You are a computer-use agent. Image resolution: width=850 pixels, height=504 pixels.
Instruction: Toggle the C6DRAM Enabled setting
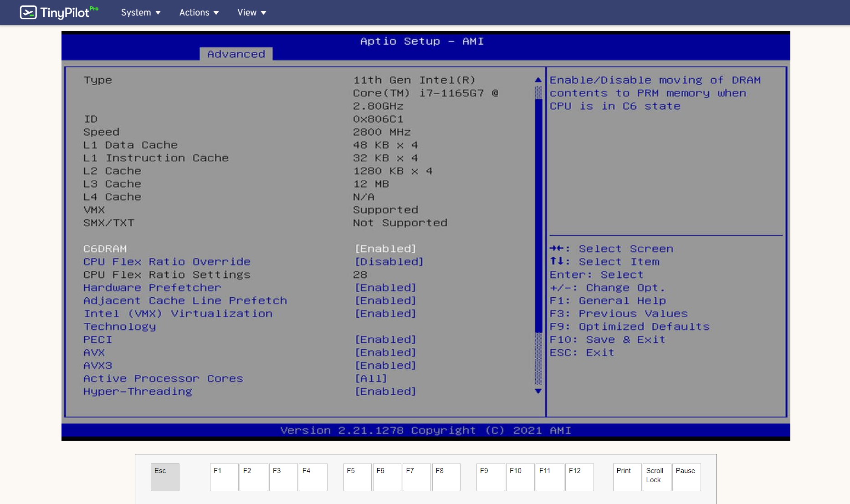pos(385,249)
